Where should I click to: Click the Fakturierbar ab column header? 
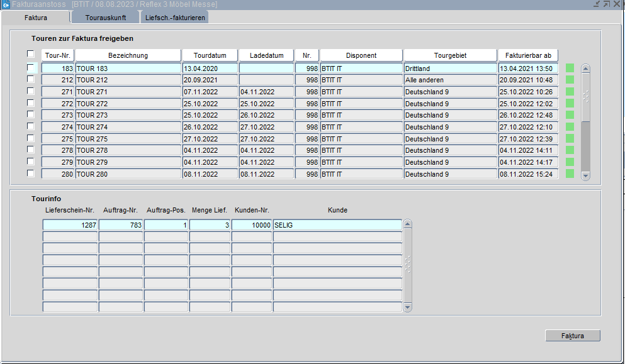tap(528, 55)
